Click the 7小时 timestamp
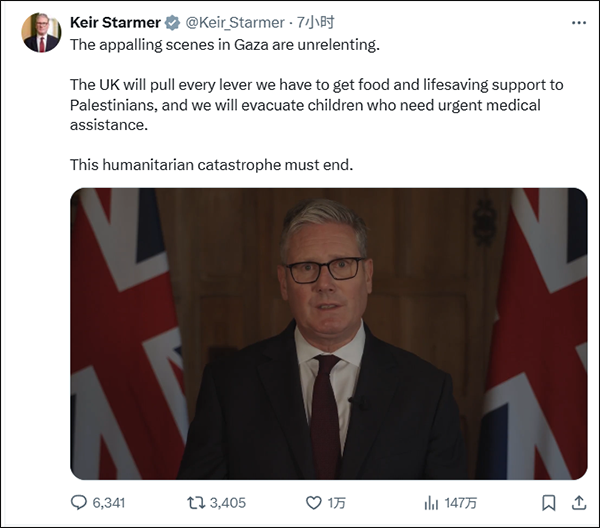This screenshot has height=528, width=600. point(320,22)
